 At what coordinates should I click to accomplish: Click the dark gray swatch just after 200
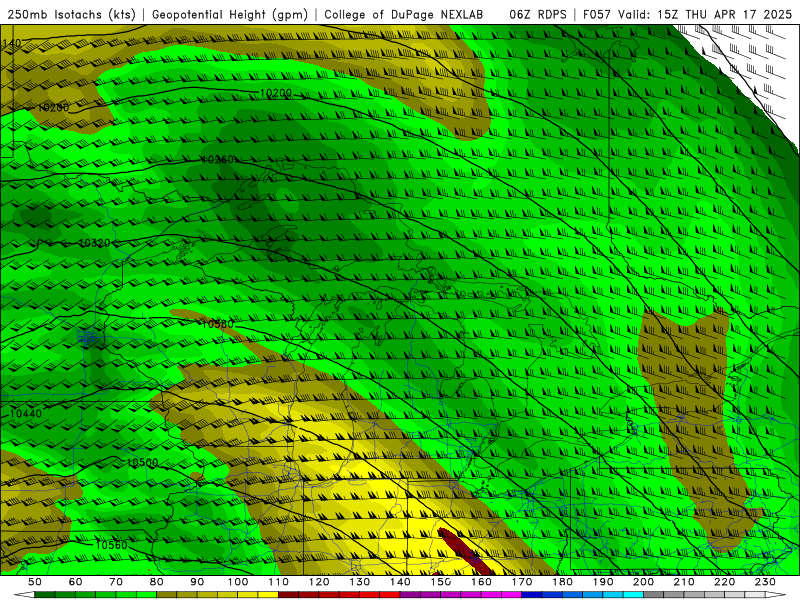[x=654, y=595]
